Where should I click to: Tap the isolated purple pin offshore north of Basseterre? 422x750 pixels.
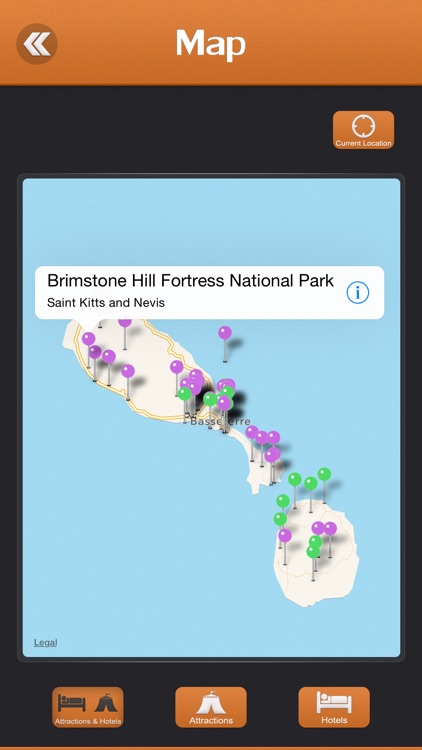click(225, 333)
